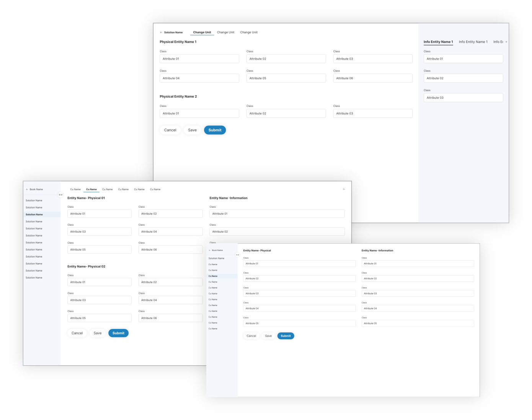This screenshot has width=532, height=420.
Task: Click the right arrow after the Cu Name tabs
Action: pyautogui.click(x=343, y=189)
